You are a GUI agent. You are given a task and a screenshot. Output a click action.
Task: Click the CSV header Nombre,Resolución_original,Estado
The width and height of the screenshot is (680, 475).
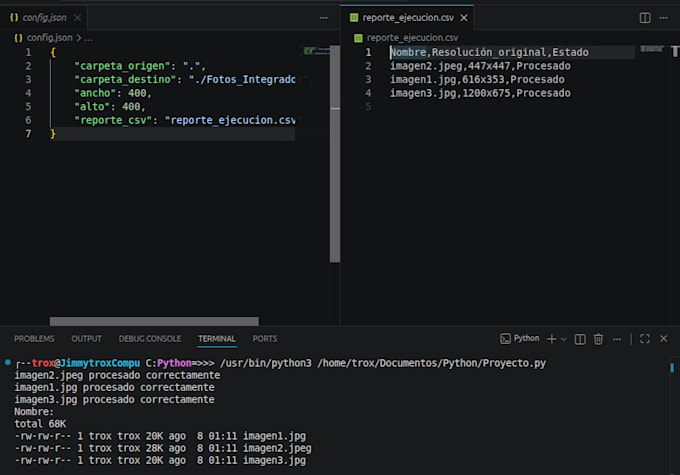pos(489,52)
